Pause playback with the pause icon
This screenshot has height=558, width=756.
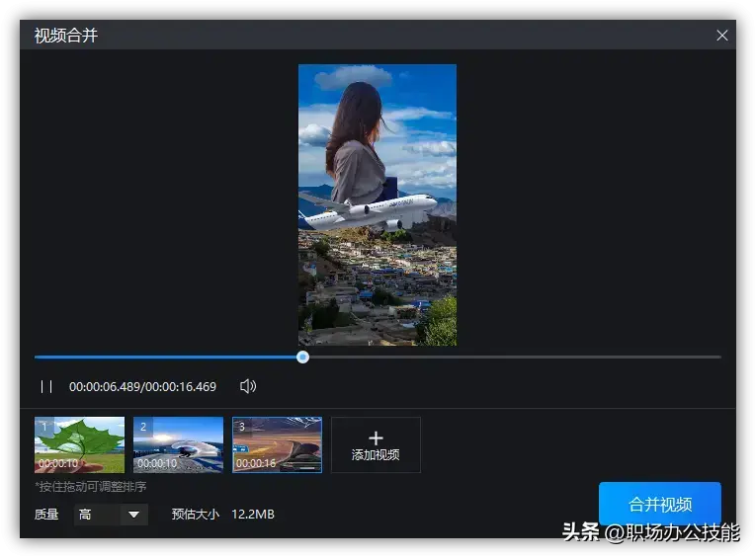(x=46, y=386)
